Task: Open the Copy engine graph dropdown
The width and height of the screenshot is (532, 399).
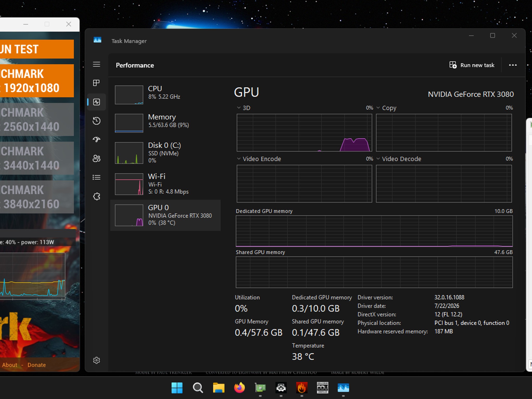Action: tap(378, 108)
